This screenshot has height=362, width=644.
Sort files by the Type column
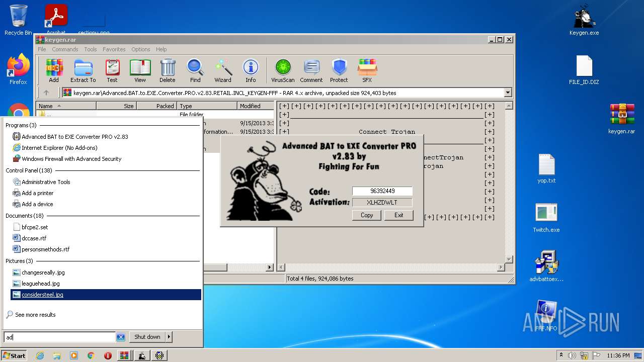(x=207, y=106)
